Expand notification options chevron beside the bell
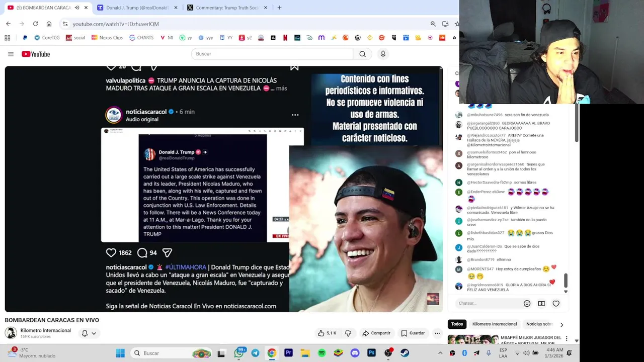 (94, 333)
